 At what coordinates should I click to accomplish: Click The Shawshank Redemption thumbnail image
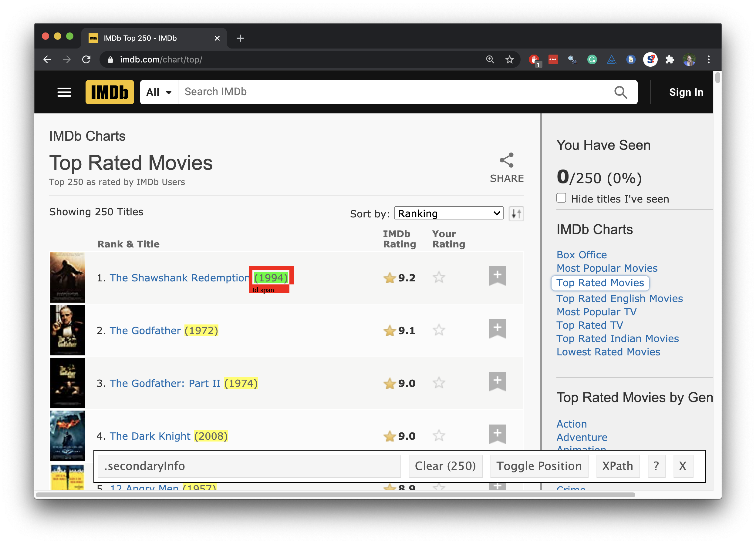click(66, 277)
